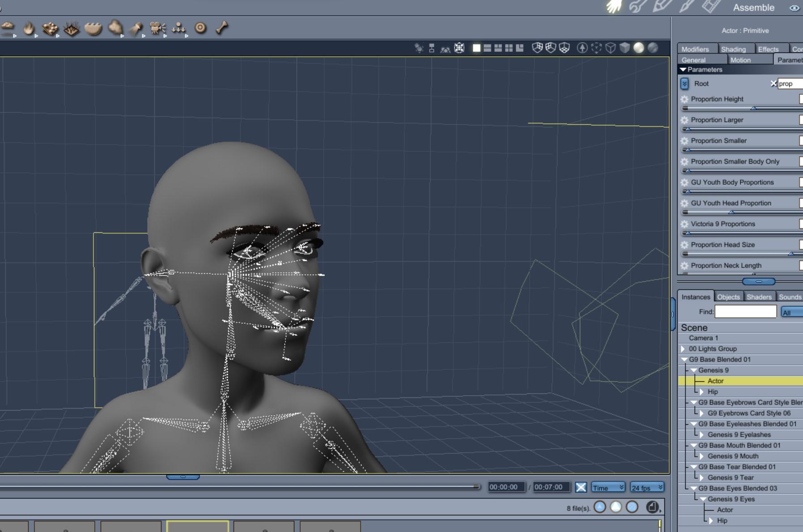Switch to the Assemble room hand icon

click(x=614, y=6)
